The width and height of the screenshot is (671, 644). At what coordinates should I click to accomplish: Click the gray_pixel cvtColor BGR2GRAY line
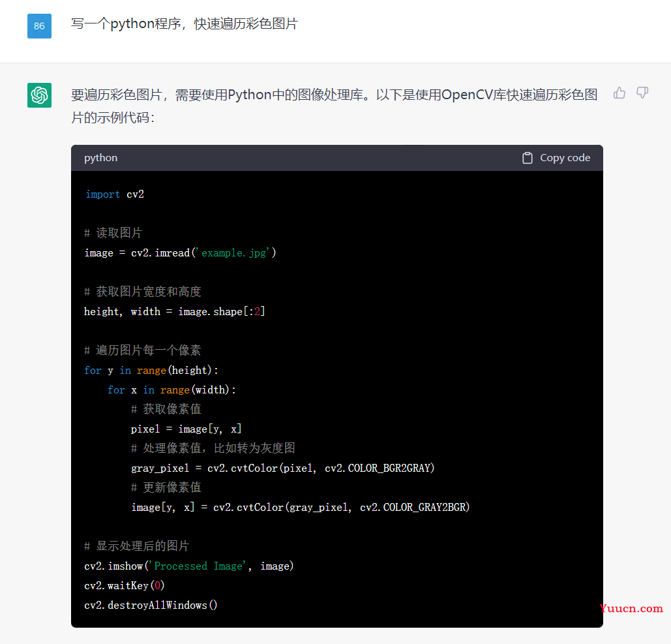283,468
